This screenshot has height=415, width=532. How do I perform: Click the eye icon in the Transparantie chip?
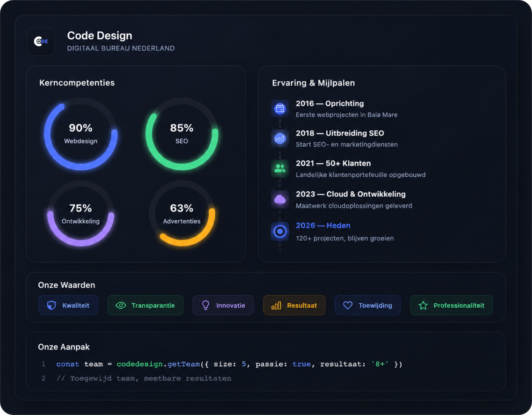pos(121,305)
